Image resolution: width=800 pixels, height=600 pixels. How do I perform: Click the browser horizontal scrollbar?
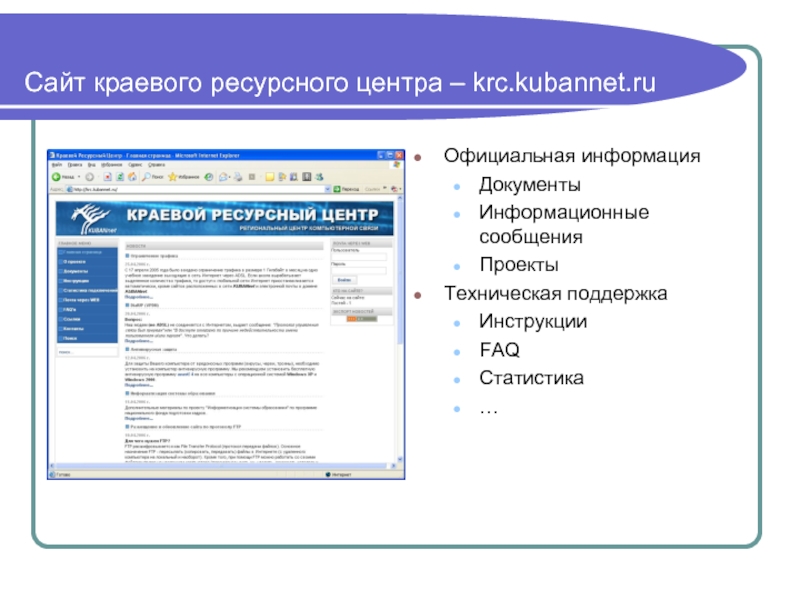click(x=222, y=466)
